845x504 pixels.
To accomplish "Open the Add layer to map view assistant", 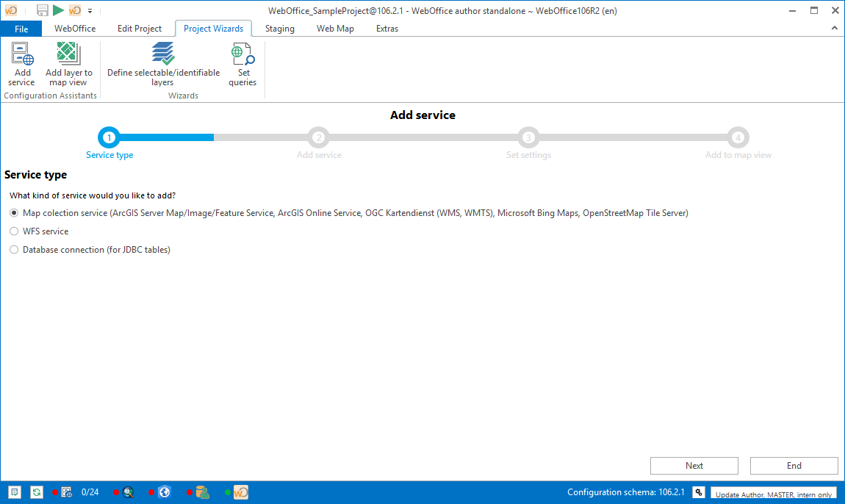I will pos(68,64).
